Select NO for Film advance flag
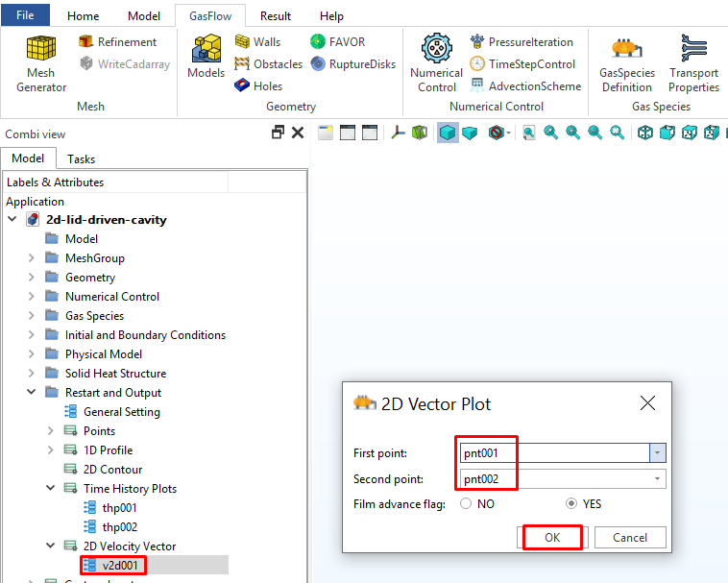 click(x=467, y=503)
